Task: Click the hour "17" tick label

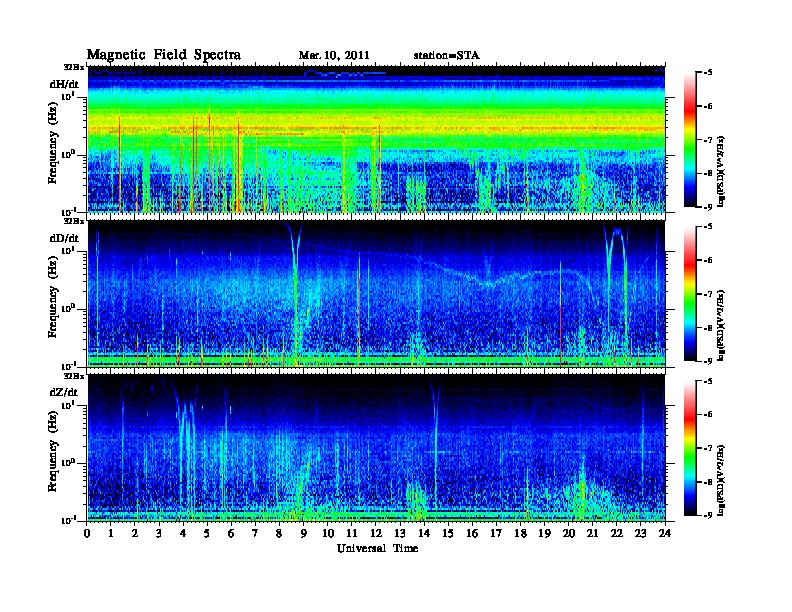Action: [x=496, y=533]
